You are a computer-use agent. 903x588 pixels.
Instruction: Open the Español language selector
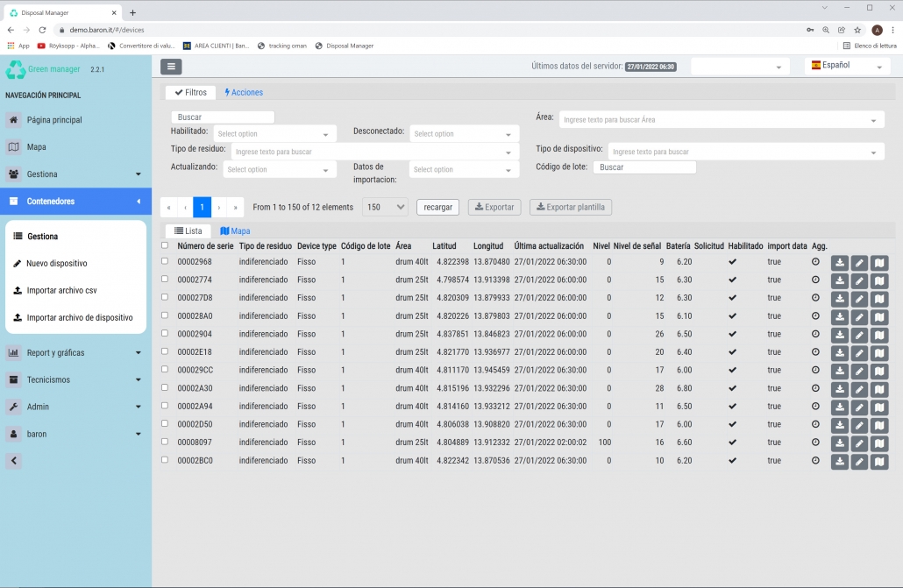click(x=847, y=66)
